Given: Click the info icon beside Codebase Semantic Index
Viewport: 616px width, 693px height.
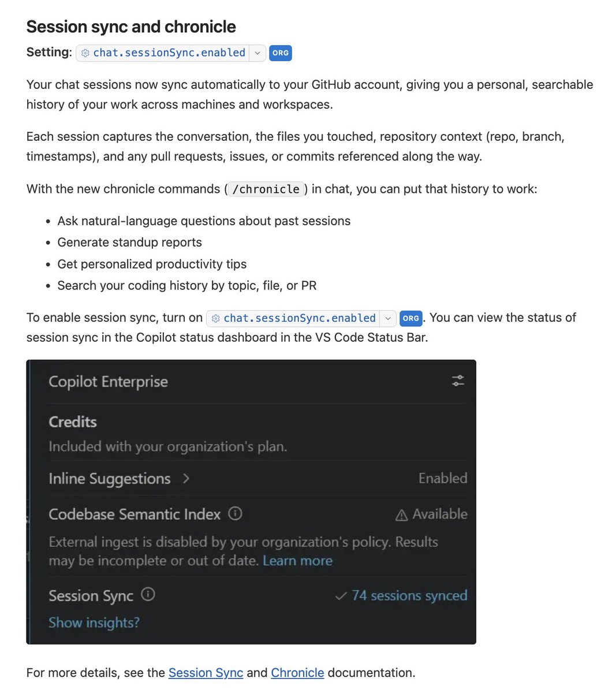Looking at the screenshot, I should coord(235,513).
